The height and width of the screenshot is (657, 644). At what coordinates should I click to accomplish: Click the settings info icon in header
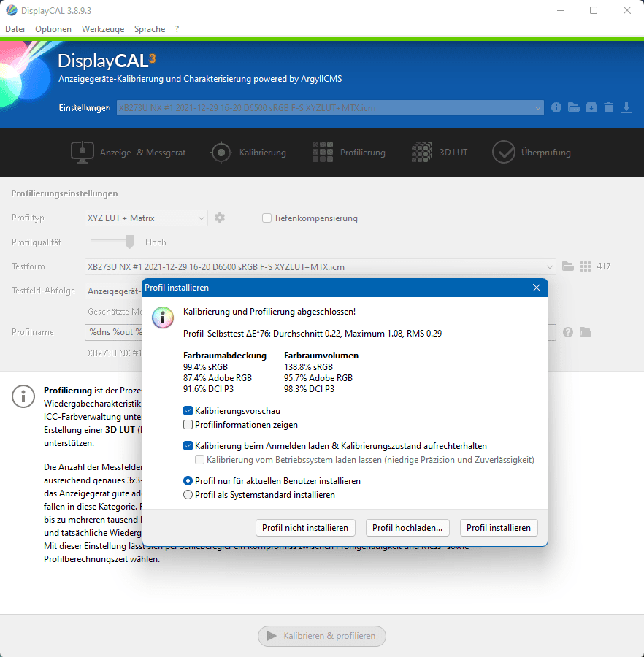tap(556, 108)
